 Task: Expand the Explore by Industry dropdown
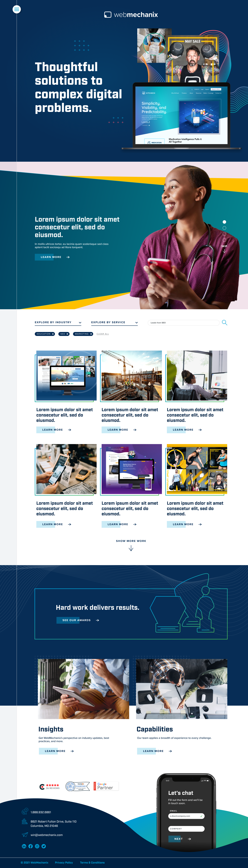click(58, 323)
